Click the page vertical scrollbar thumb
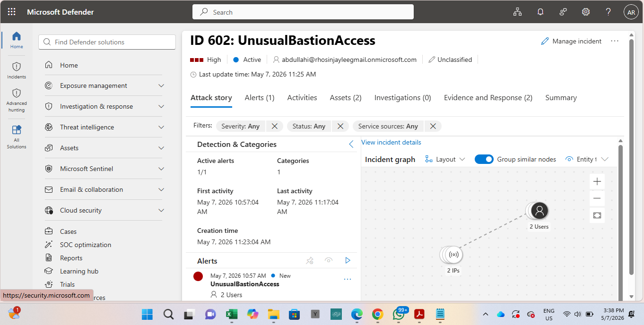The image size is (644, 325). coord(631,157)
